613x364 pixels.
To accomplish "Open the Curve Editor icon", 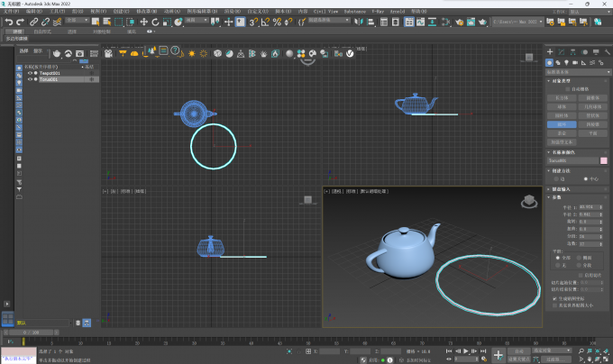I will click(x=420, y=22).
